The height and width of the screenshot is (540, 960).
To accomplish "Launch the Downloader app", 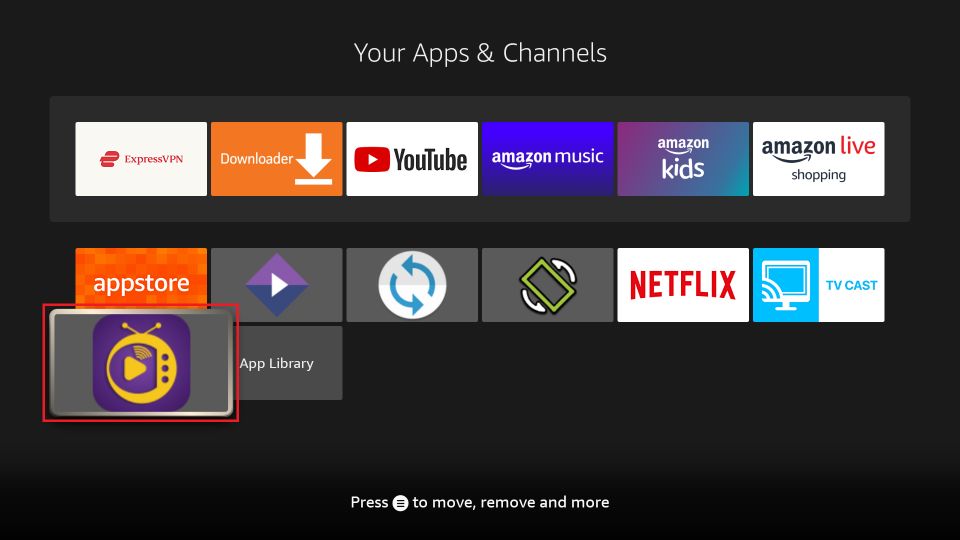I will (276, 159).
